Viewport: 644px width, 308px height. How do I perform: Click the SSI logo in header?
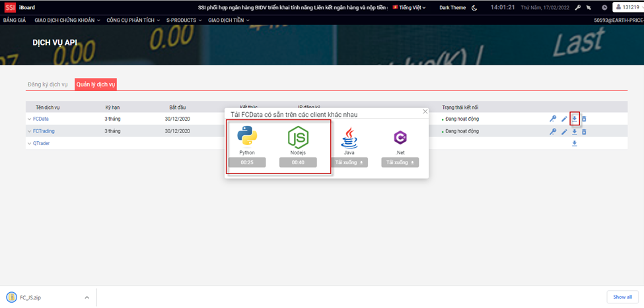[10, 7]
